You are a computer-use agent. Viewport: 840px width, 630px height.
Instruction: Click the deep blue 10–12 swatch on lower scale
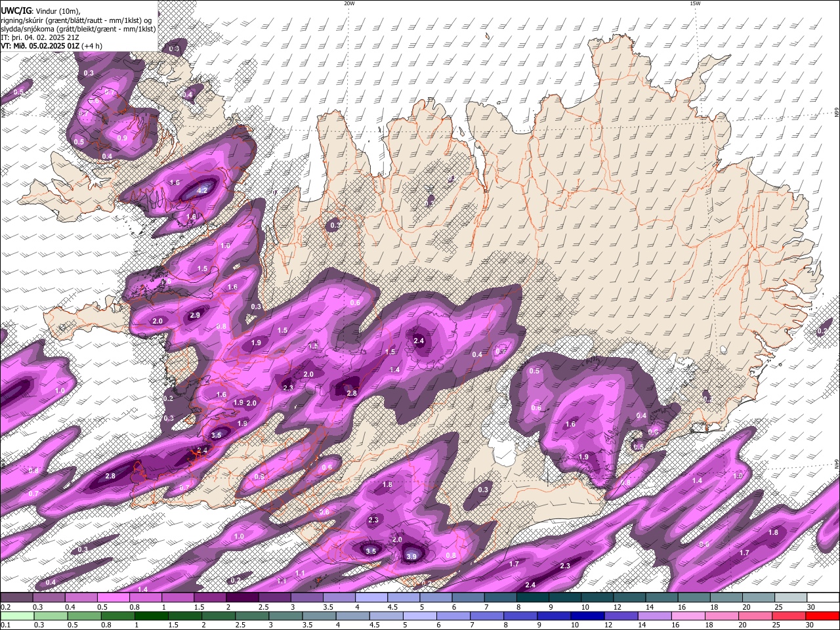pyautogui.click(x=587, y=616)
